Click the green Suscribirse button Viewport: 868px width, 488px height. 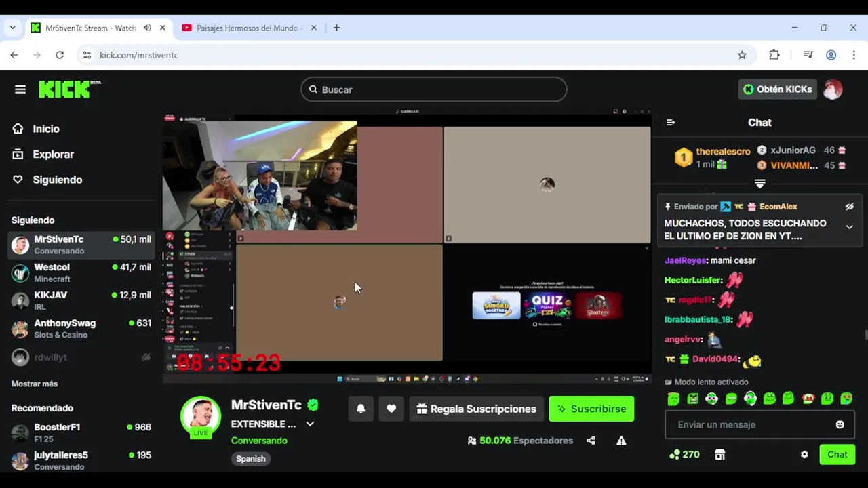tap(591, 409)
